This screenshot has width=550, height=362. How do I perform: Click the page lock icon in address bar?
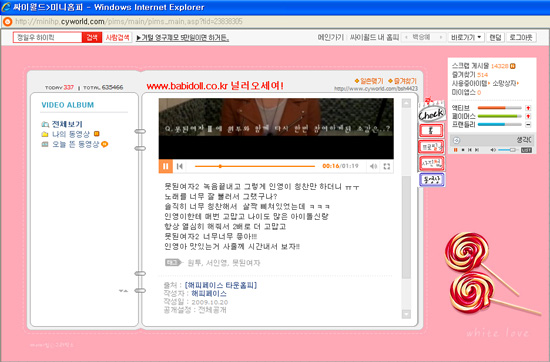(7, 22)
